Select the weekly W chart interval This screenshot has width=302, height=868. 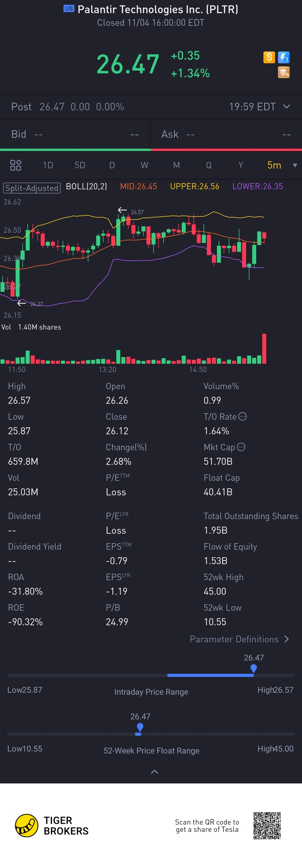pos(145,165)
